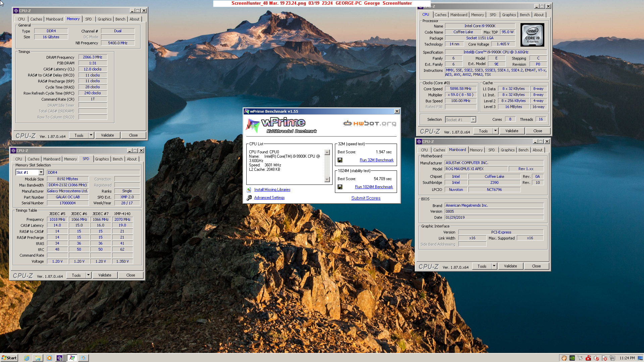Screen dimensions: 644x362
Task: Expand Tools arrow in the SPD window
Action: click(88, 275)
